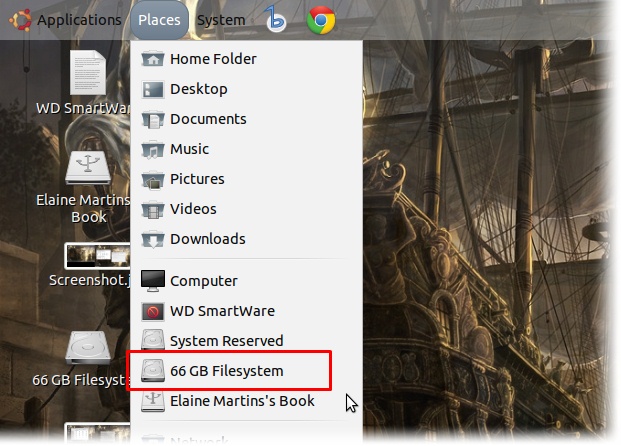This screenshot has height=446, width=621.
Task: Click the Pictures folder icon
Action: pos(153,180)
